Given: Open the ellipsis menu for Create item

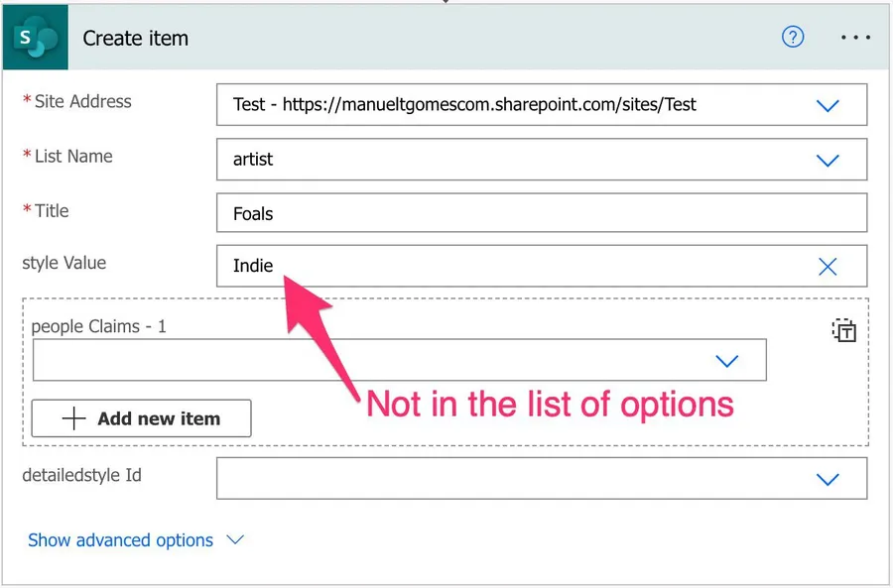Looking at the screenshot, I should point(854,38).
